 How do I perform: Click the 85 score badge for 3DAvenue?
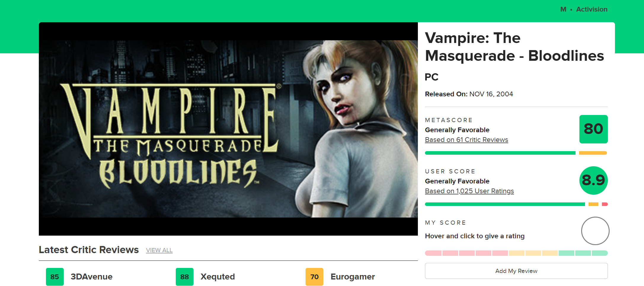click(x=55, y=277)
